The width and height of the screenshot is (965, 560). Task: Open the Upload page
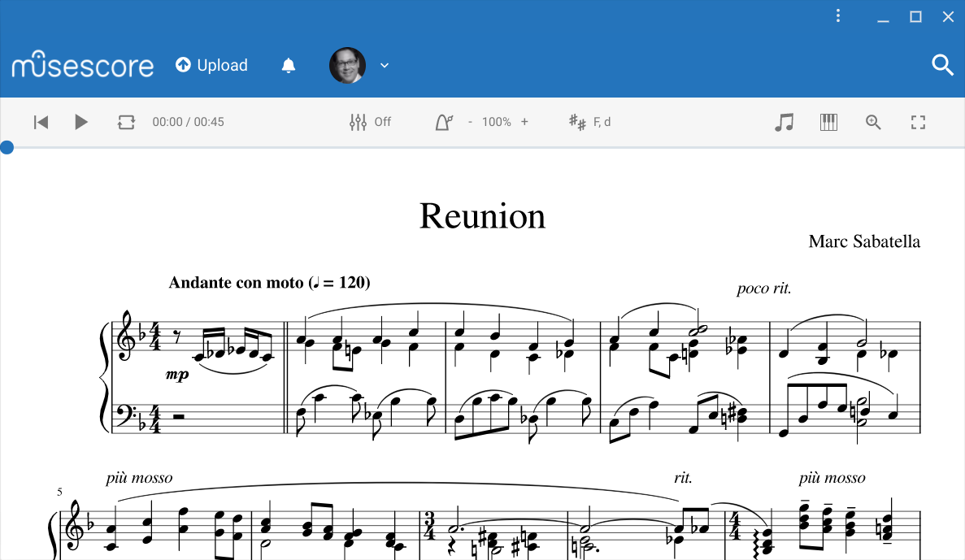click(211, 65)
